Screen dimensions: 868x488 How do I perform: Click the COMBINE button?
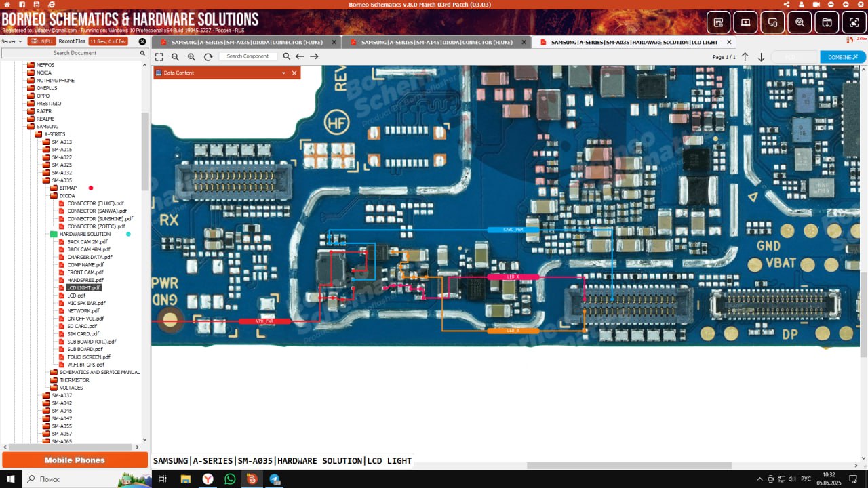click(842, 57)
